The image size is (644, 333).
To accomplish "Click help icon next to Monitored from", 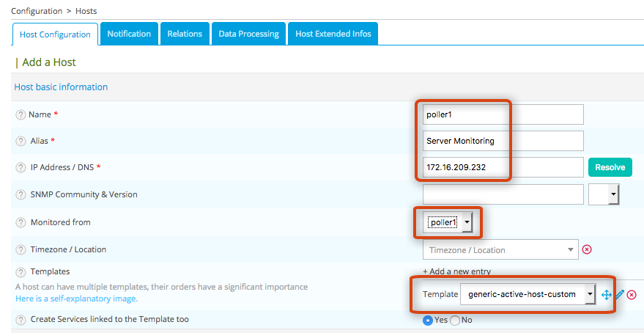I will (x=21, y=222).
